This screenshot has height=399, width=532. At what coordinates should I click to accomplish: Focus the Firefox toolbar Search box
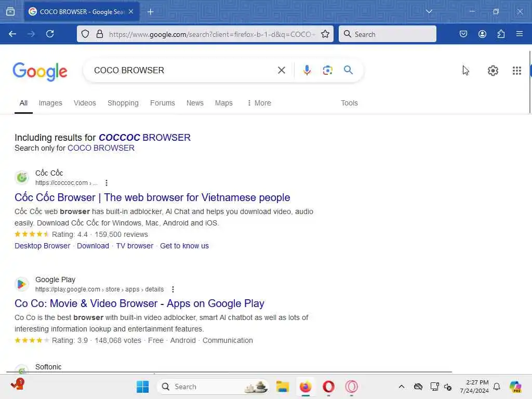click(388, 34)
